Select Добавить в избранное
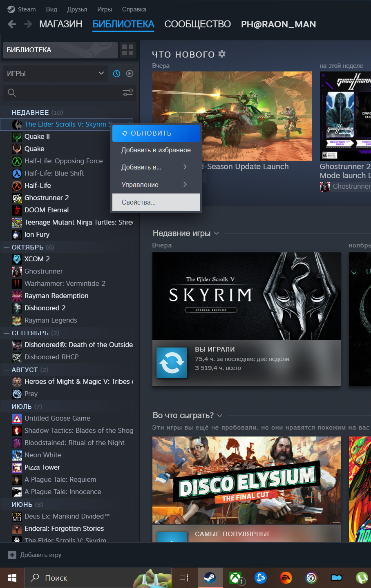Image resolution: width=371 pixels, height=588 pixels. [x=156, y=150]
